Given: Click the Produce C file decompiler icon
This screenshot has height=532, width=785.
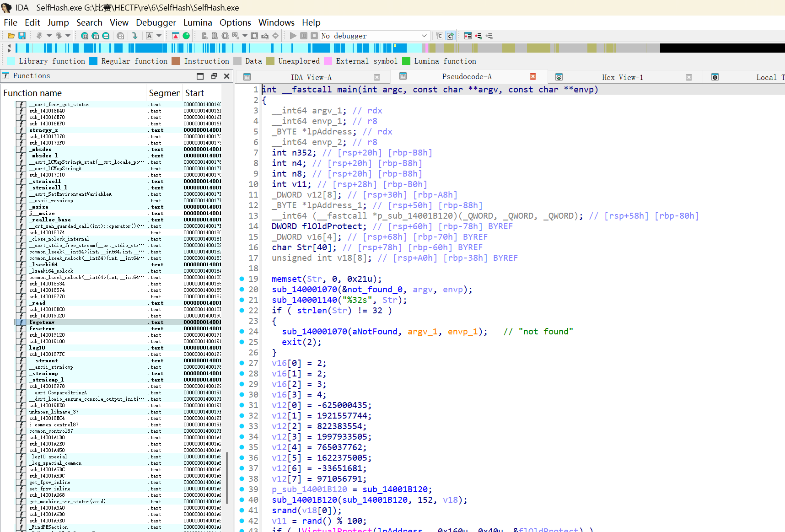Looking at the screenshot, I should tap(439, 36).
